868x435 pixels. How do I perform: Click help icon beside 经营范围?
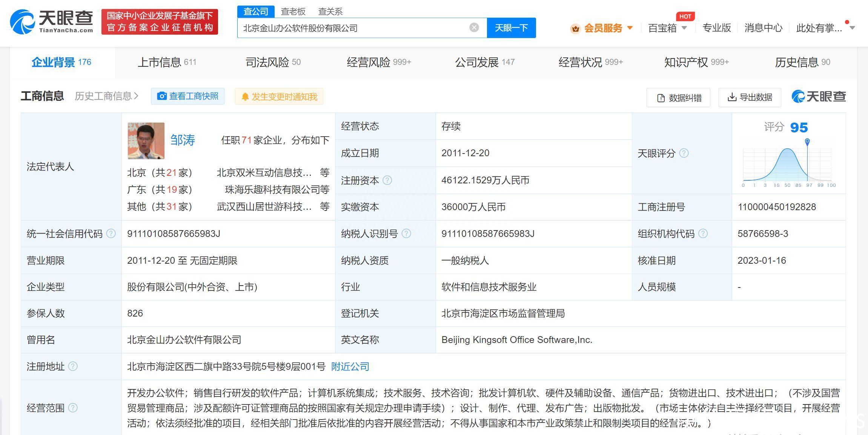(73, 408)
